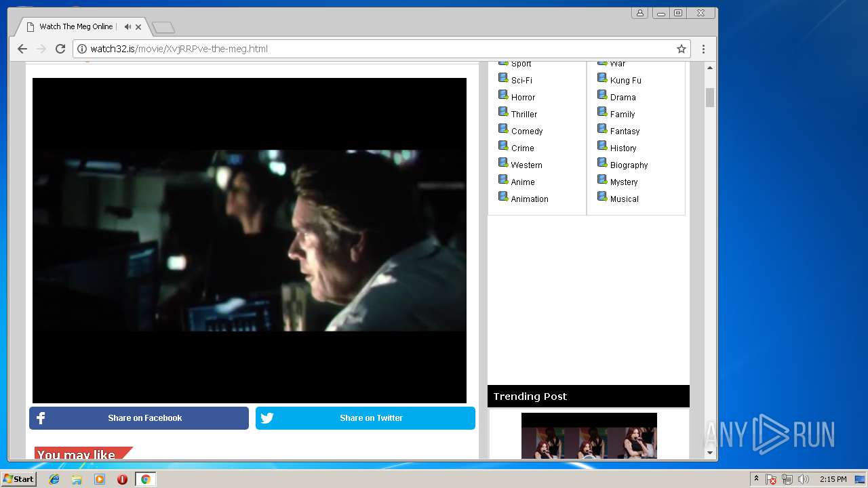Close the Watch The Meg Online tab
Image resolution: width=868 pixels, height=488 pixels.
pos(138,27)
